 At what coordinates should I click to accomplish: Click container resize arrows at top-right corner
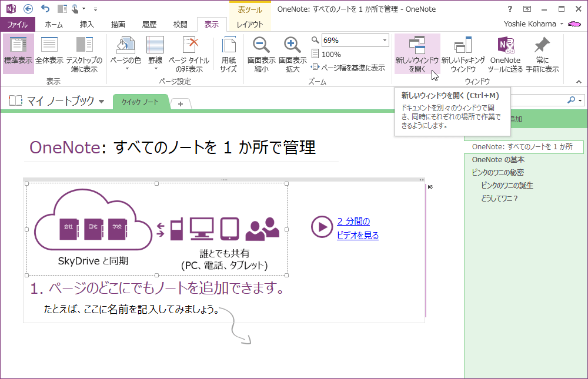(x=422, y=180)
